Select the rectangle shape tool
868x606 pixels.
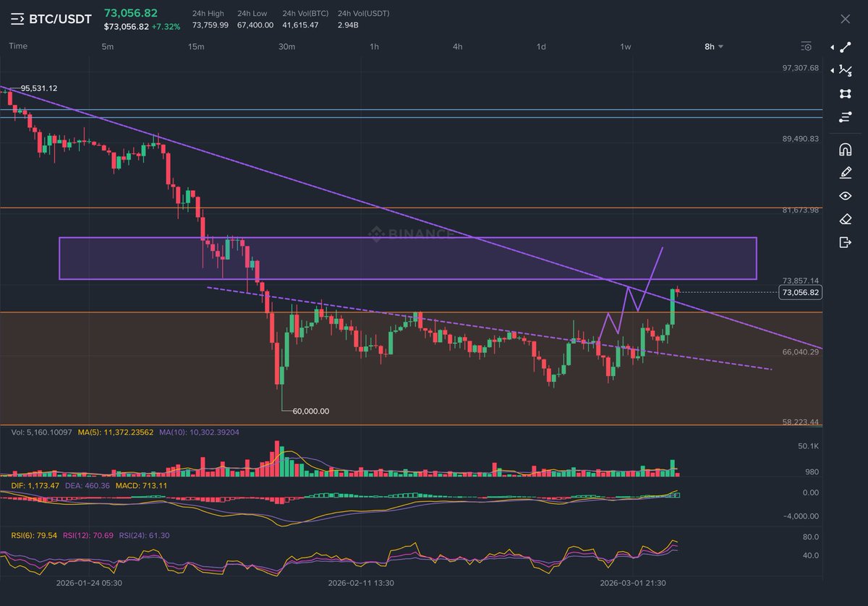tap(845, 93)
